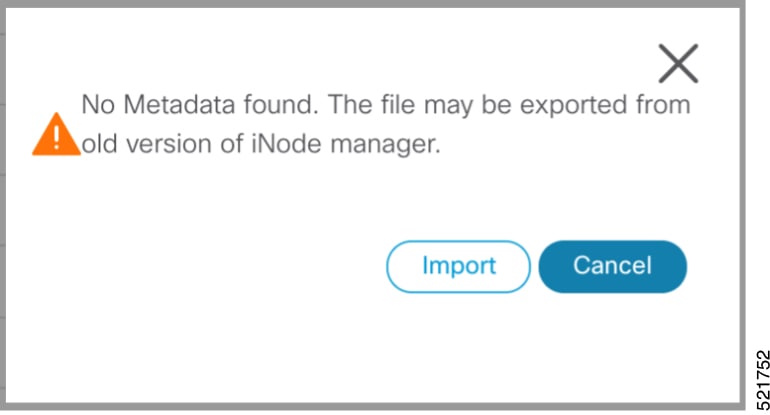
Task: Click the gray cross close icon
Action: point(678,63)
